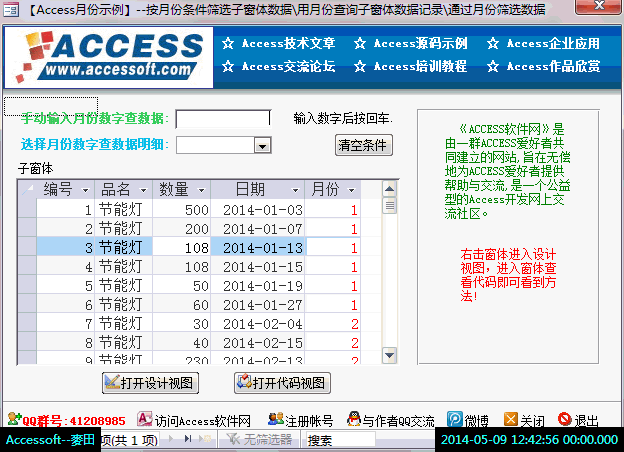
Task: Click the 清空条件 button
Action: [364, 145]
